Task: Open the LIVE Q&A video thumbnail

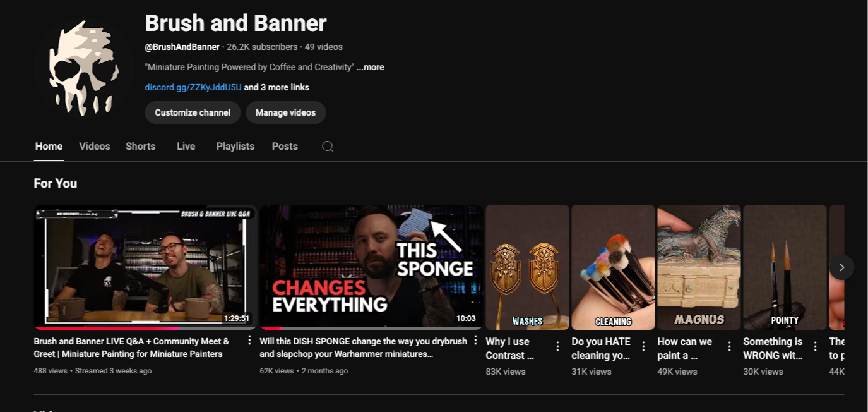Action: pos(145,267)
